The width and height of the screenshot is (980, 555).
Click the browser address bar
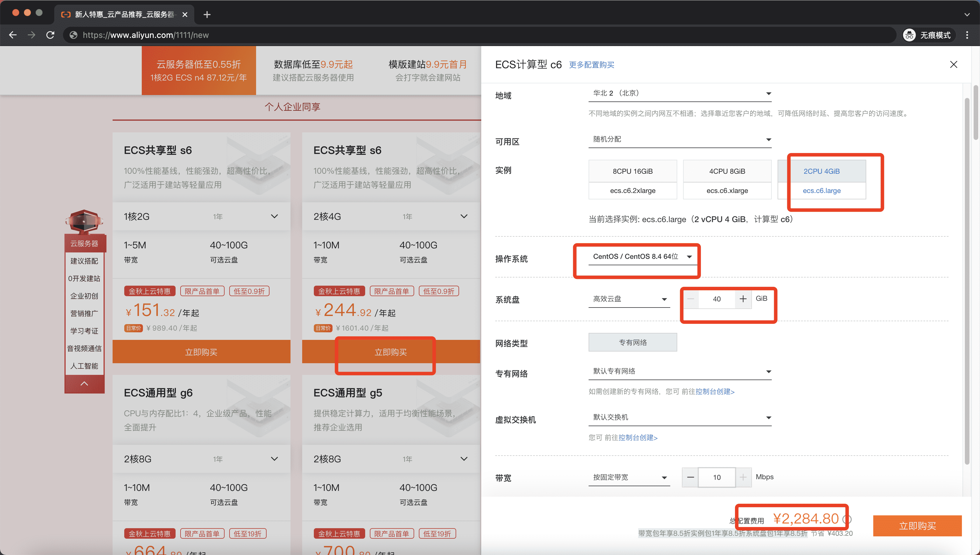coord(267,35)
